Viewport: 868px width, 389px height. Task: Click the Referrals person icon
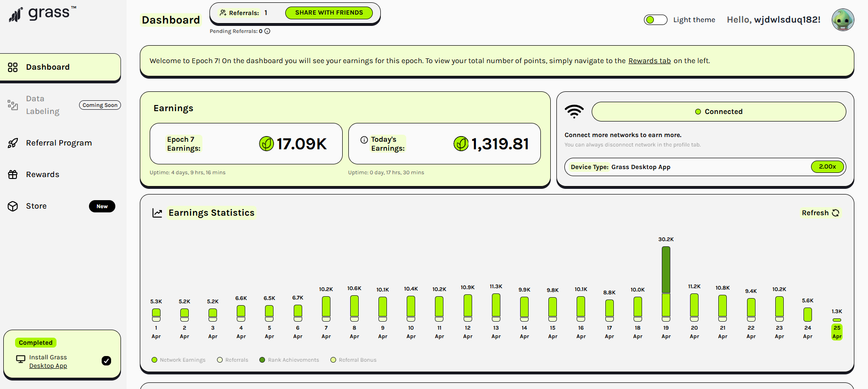(223, 13)
